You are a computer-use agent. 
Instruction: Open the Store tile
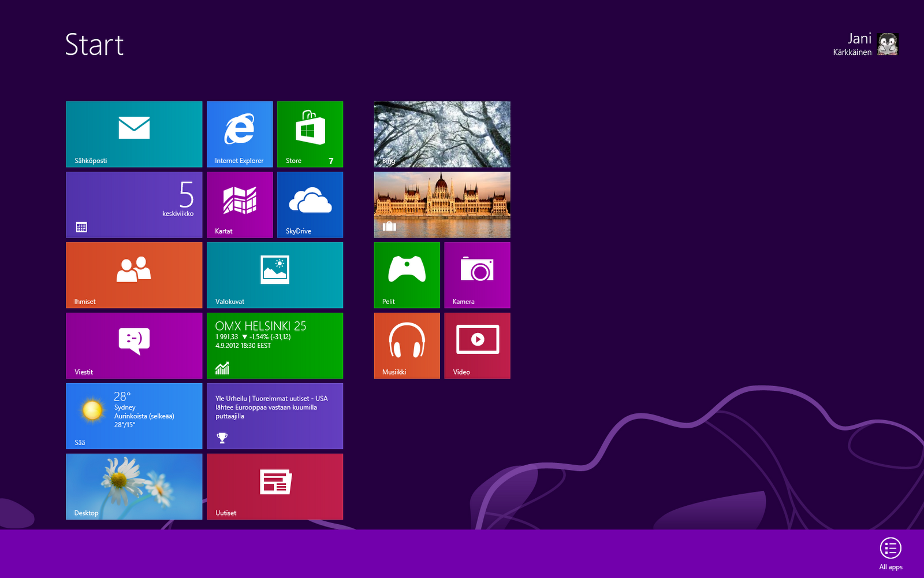pyautogui.click(x=310, y=134)
